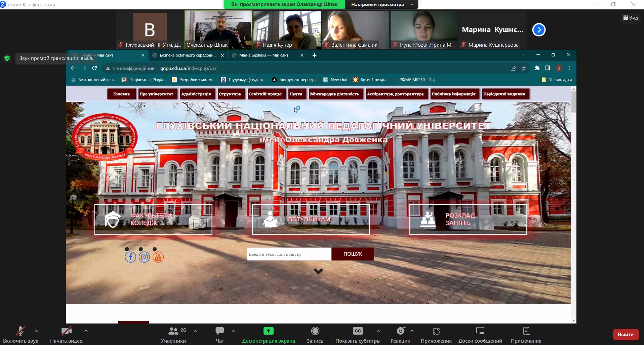Open browser profile avatar B
Image resolution: width=644 pixels, height=345 pixels.
(559, 68)
